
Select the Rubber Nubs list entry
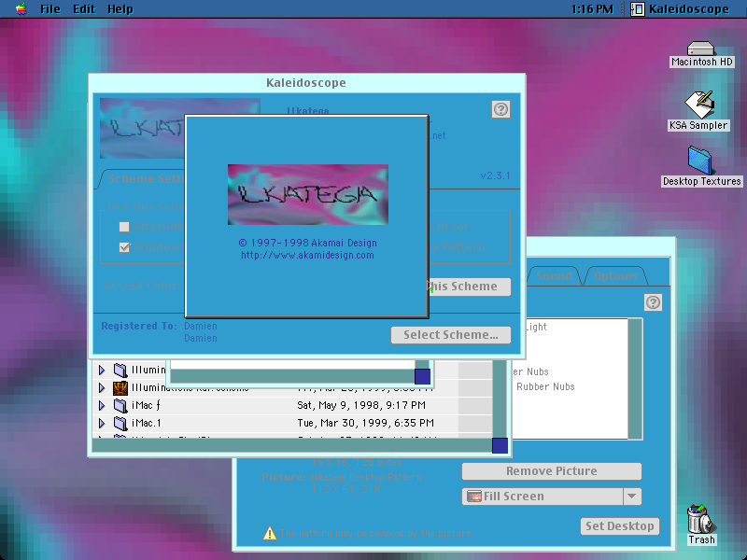coord(545,386)
